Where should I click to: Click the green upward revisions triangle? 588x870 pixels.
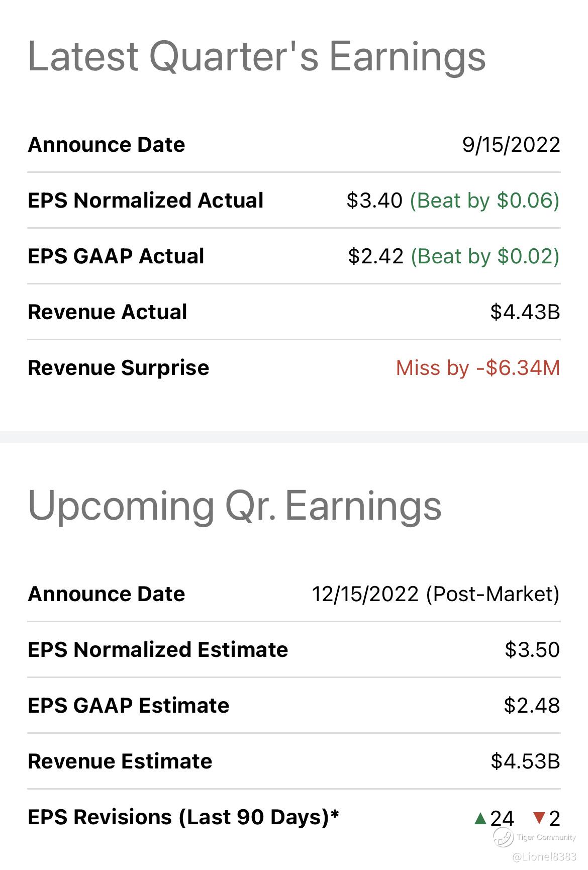coord(480,819)
